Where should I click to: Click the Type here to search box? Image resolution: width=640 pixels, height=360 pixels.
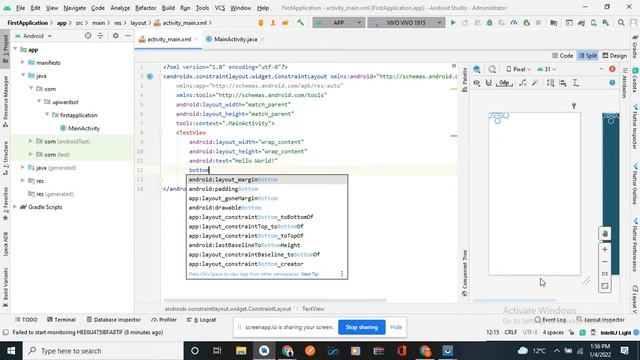(x=102, y=351)
